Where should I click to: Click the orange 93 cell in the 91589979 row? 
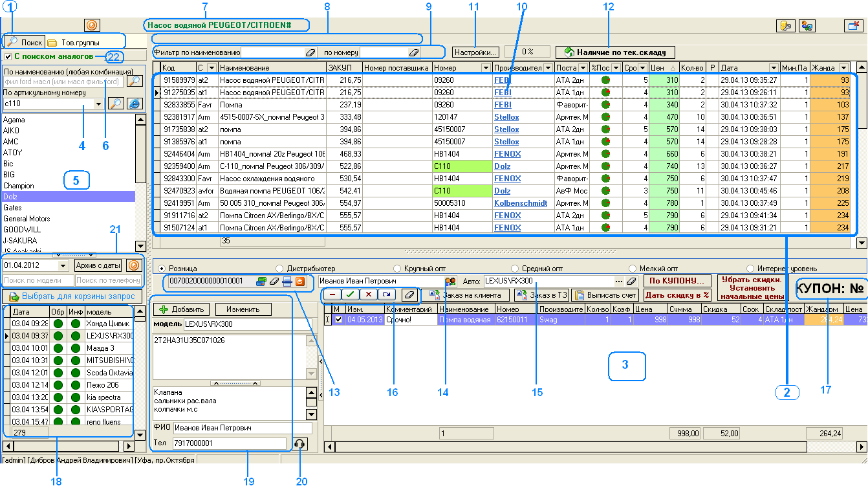[830, 80]
